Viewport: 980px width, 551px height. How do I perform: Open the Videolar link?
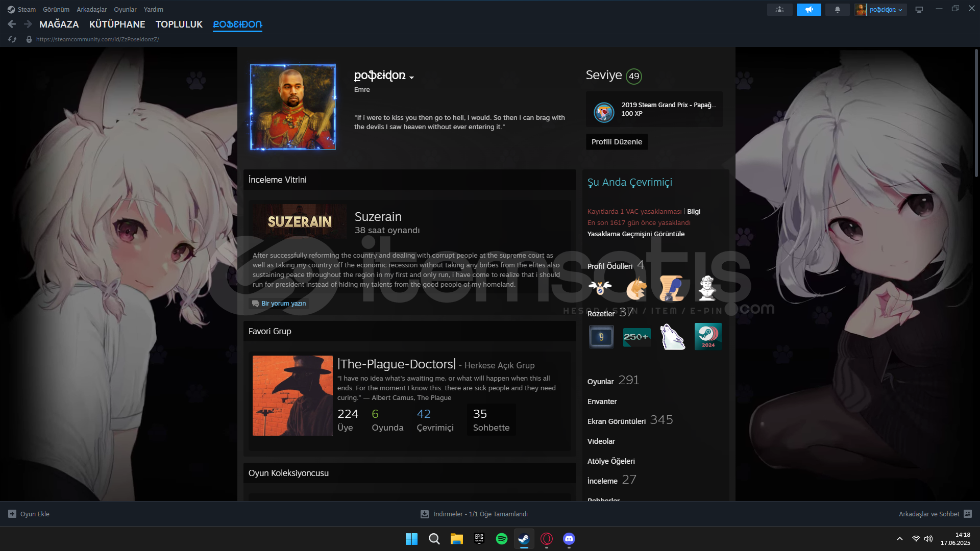601,441
